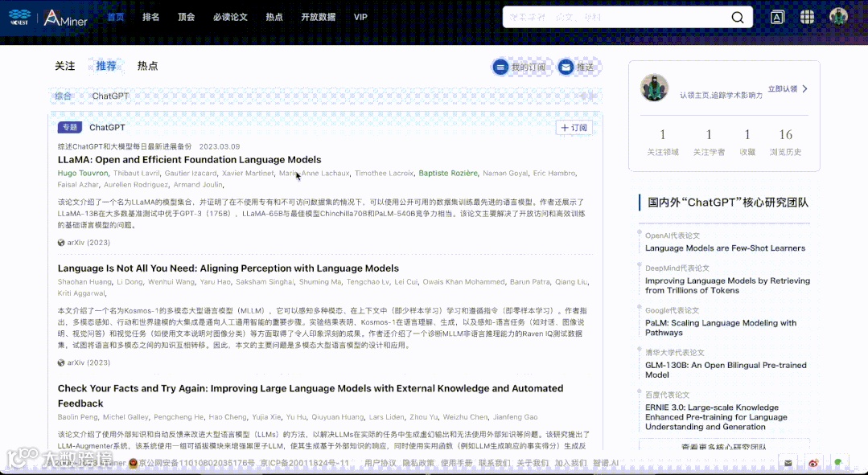This screenshot has height=475, width=868.
Task: Open PaLM: Scaling Language Modeling paper
Action: tap(721, 328)
